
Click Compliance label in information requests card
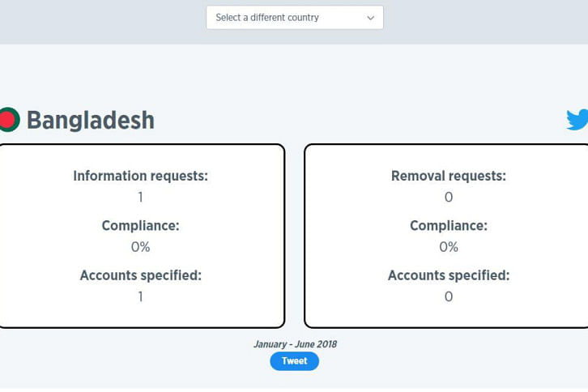(141, 225)
